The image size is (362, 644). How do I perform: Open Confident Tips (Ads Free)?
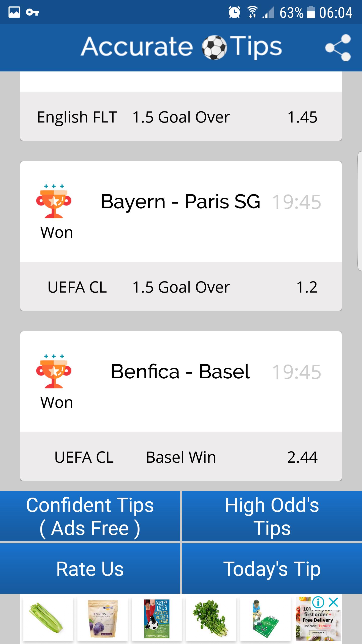(x=90, y=516)
